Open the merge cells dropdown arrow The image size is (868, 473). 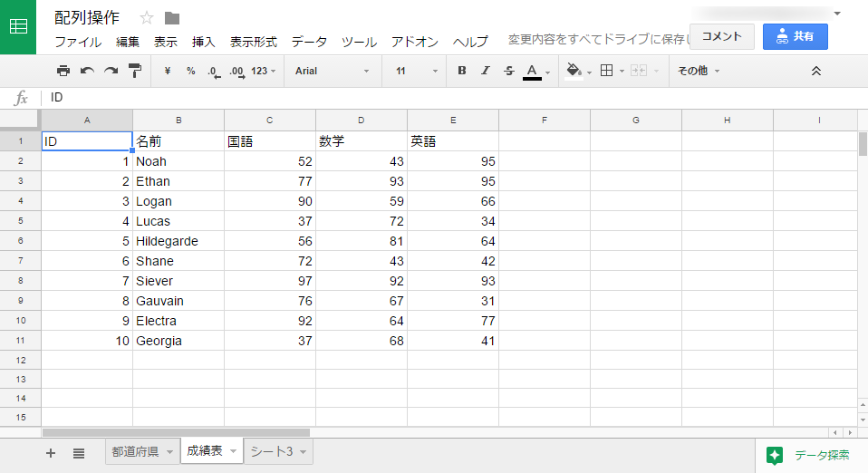pos(657,71)
